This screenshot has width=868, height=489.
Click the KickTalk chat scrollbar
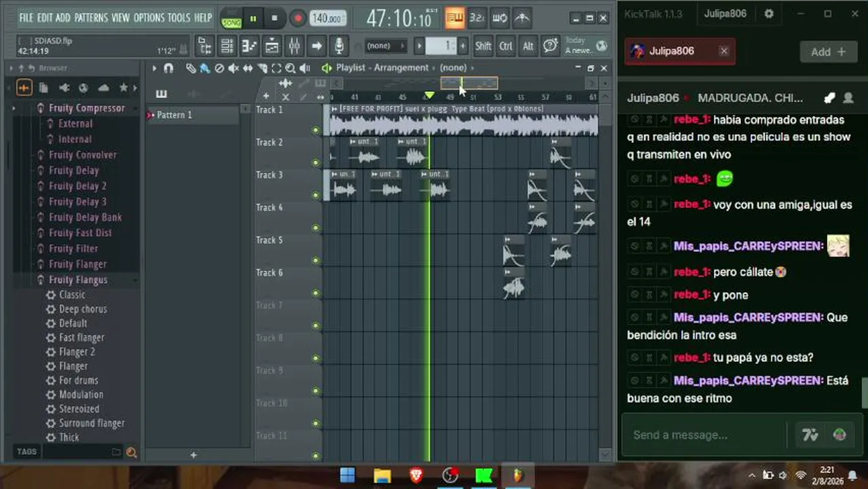pos(864,391)
